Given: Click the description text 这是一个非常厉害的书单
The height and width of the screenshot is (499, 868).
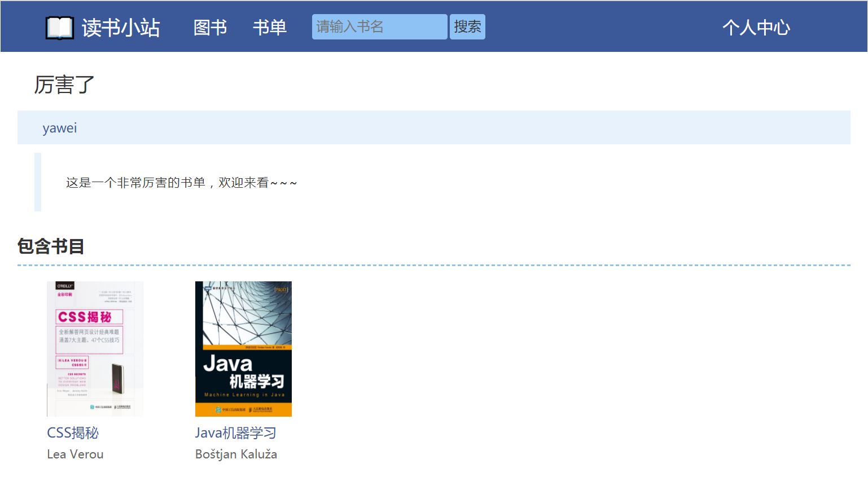Looking at the screenshot, I should 135,183.
